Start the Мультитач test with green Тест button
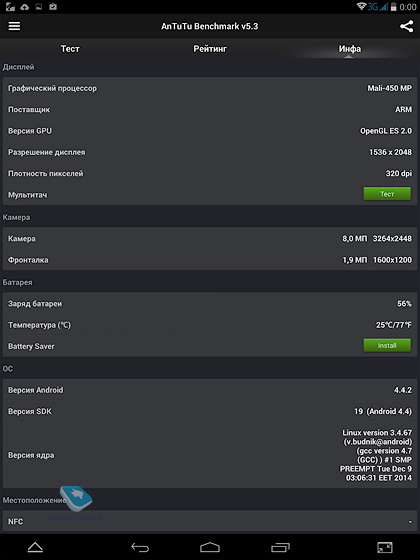The width and height of the screenshot is (420, 560). click(387, 194)
